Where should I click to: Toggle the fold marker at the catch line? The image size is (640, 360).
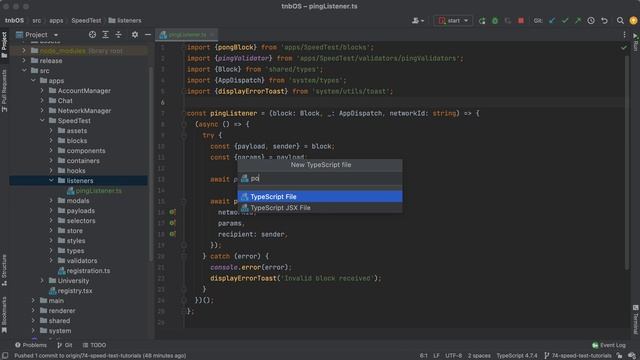[x=184, y=256]
